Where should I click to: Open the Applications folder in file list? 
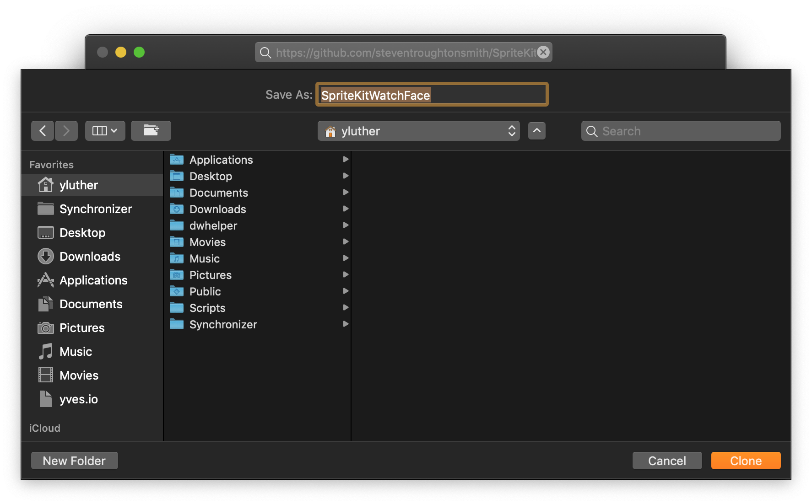click(x=257, y=160)
